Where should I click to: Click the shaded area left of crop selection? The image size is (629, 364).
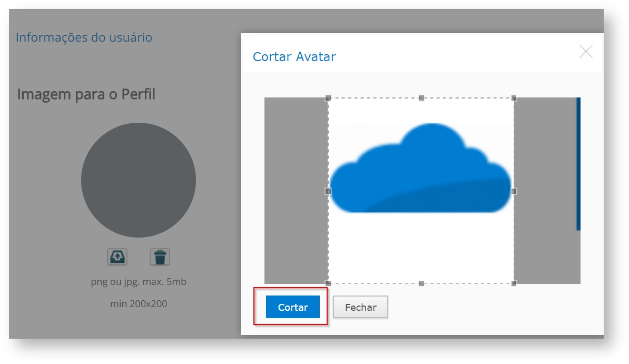coord(296,191)
